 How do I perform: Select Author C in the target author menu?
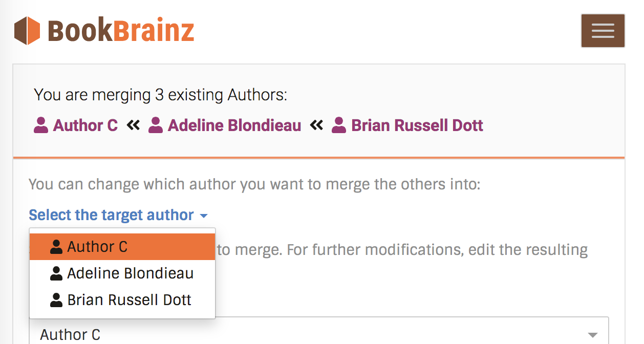122,247
